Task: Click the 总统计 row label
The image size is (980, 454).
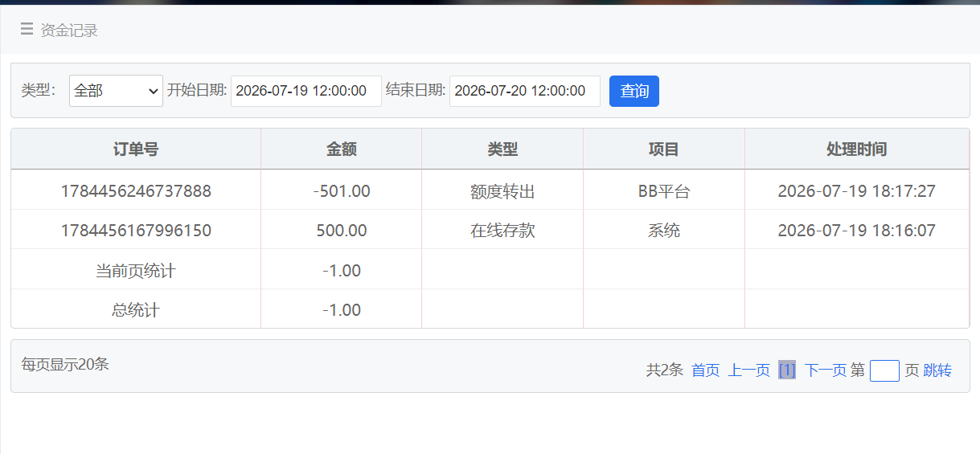Action: tap(136, 310)
